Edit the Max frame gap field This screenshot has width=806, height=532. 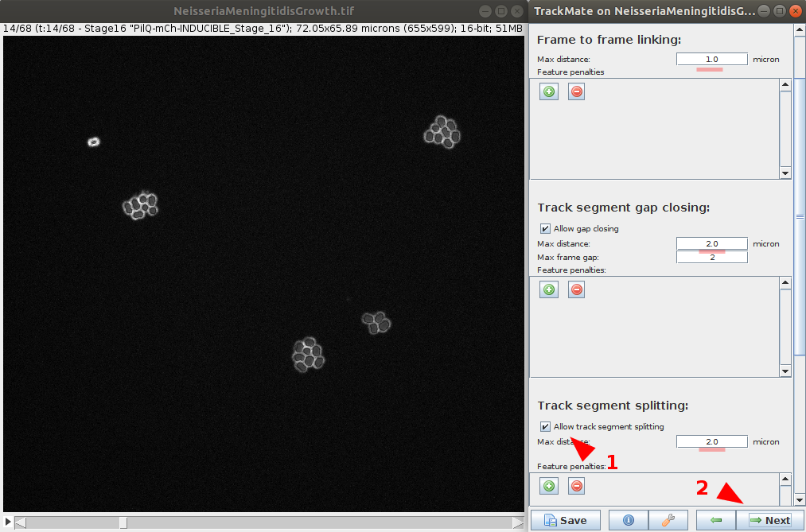click(712, 258)
